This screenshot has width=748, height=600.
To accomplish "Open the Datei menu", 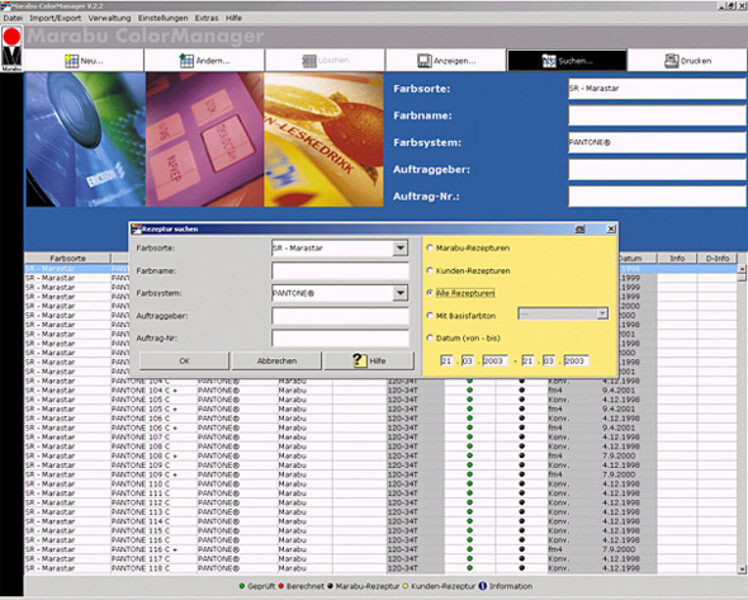I will (x=13, y=18).
